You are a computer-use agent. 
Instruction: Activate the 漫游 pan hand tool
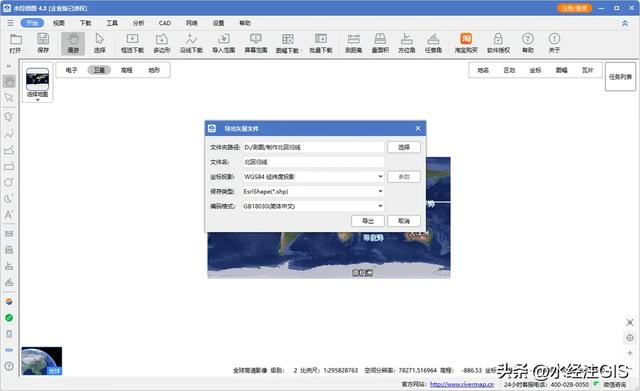coord(73,43)
